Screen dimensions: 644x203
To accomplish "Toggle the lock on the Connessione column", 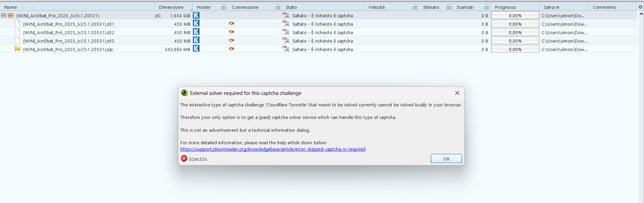I will click(278, 7).
